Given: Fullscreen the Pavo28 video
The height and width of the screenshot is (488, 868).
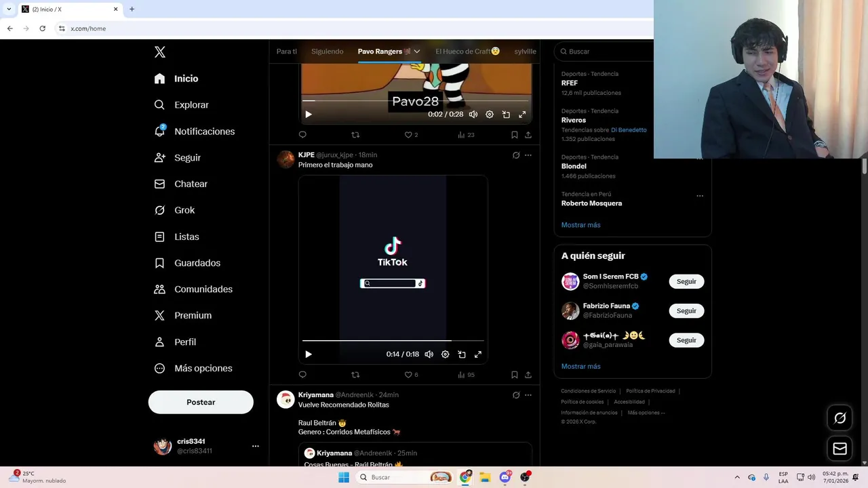Looking at the screenshot, I should [522, 115].
